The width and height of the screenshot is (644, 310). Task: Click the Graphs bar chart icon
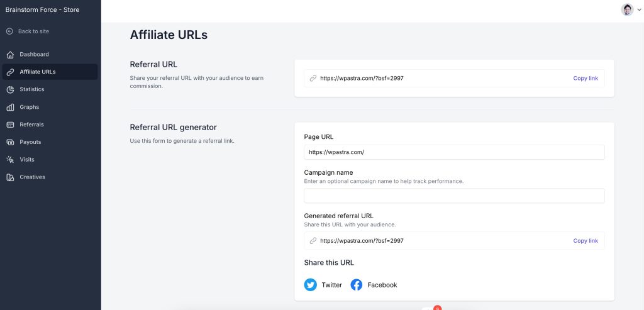[10, 107]
